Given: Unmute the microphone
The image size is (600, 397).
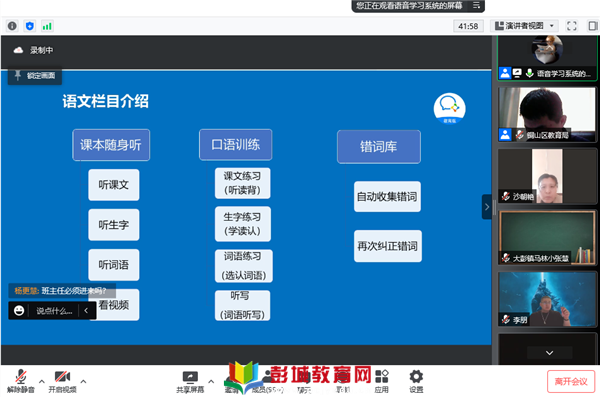Looking at the screenshot, I should pos(21,382).
